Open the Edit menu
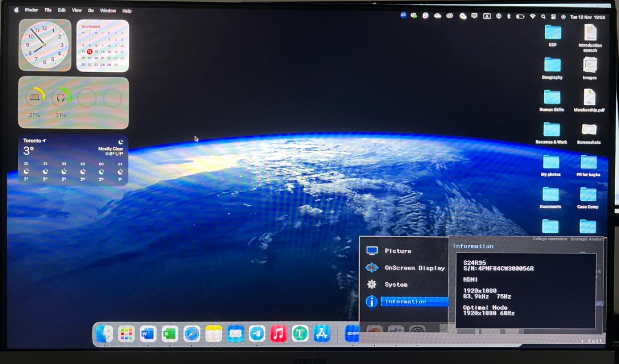Image resolution: width=619 pixels, height=364 pixels. 62,10
